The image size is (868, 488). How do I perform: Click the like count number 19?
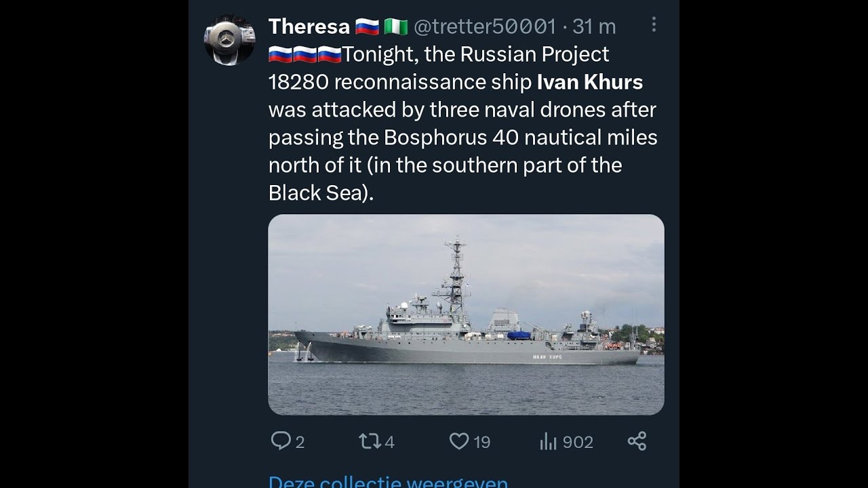(x=481, y=443)
